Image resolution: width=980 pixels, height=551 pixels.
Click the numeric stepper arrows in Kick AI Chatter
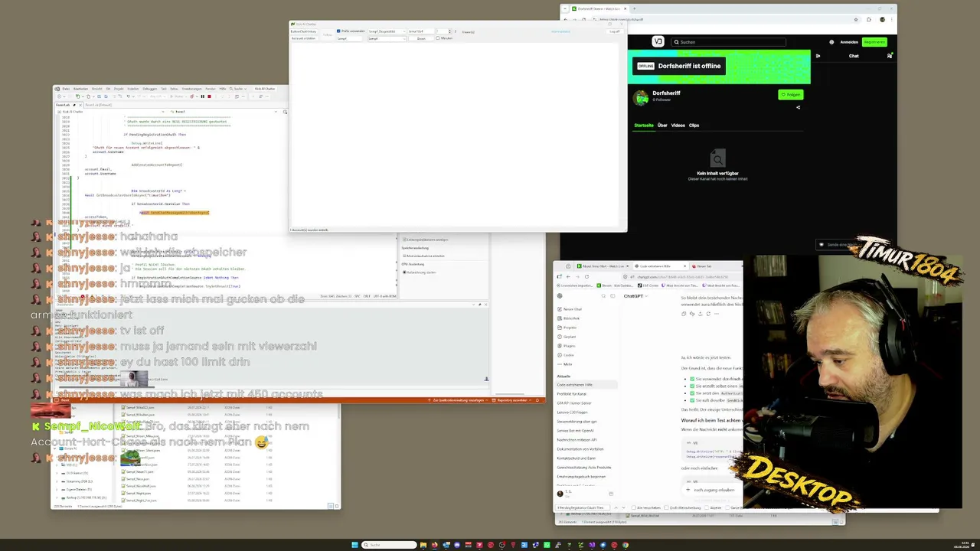pyautogui.click(x=452, y=31)
